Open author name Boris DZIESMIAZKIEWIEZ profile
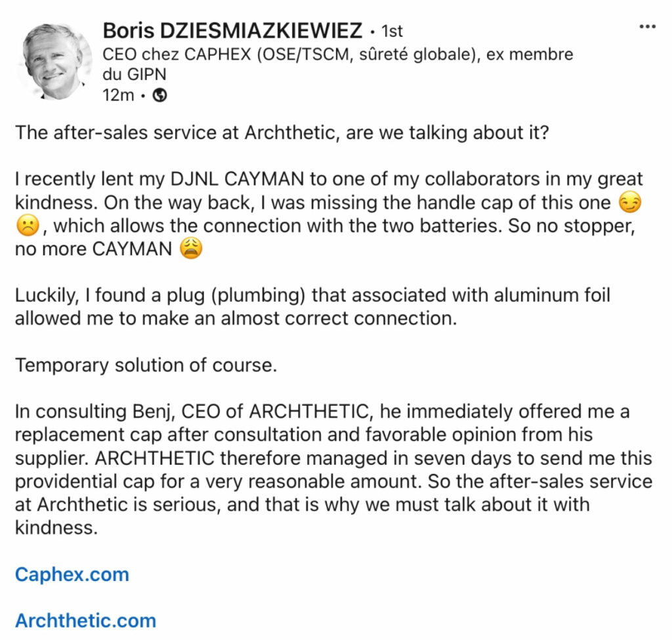Image resolution: width=672 pixels, height=640 pixels. click(x=232, y=30)
